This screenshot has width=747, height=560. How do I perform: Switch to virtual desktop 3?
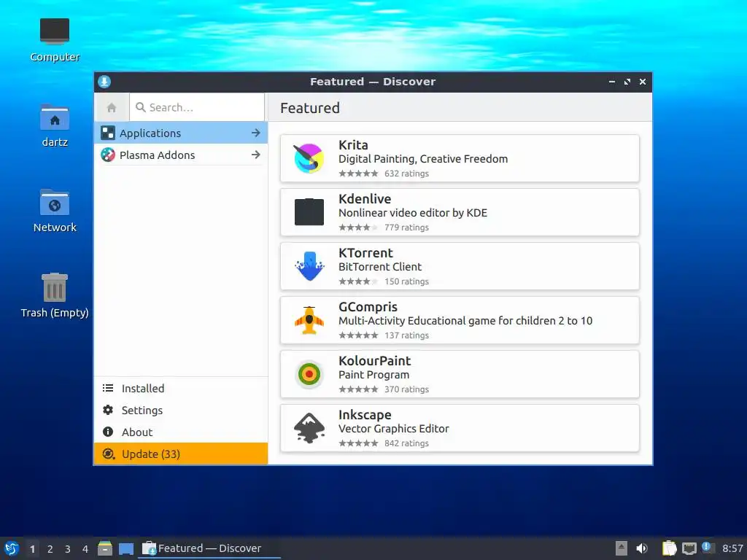point(68,549)
